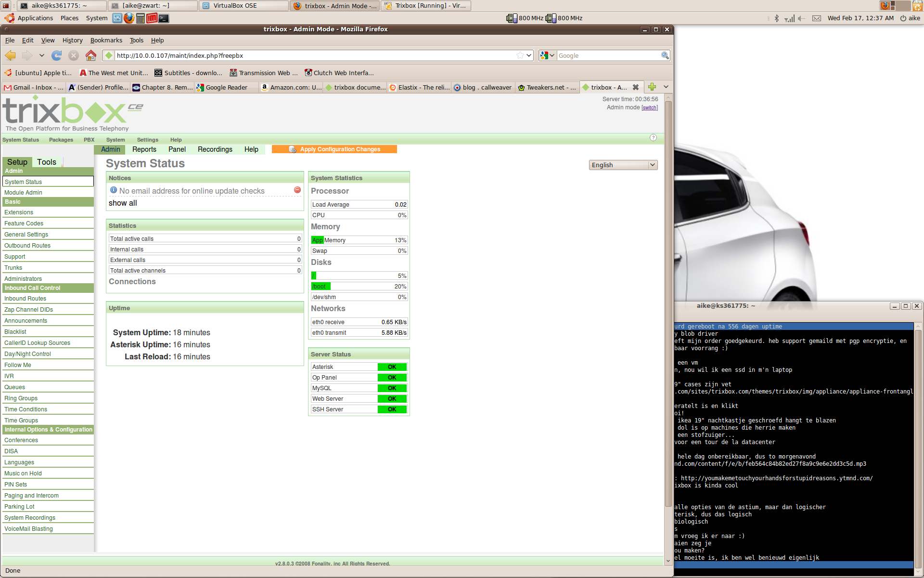Open the list all tabs dropdown

pyautogui.click(x=666, y=87)
